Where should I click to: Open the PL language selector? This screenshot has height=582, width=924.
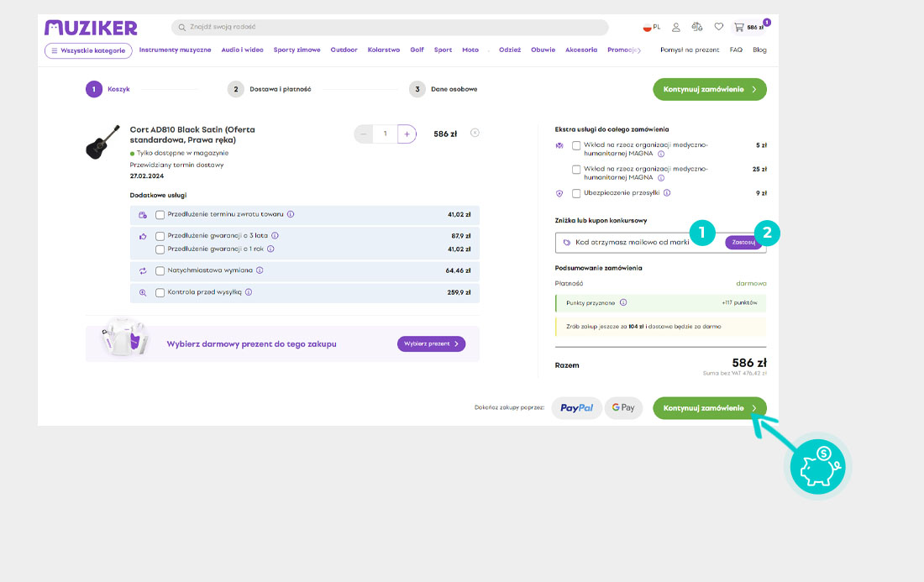(x=651, y=27)
